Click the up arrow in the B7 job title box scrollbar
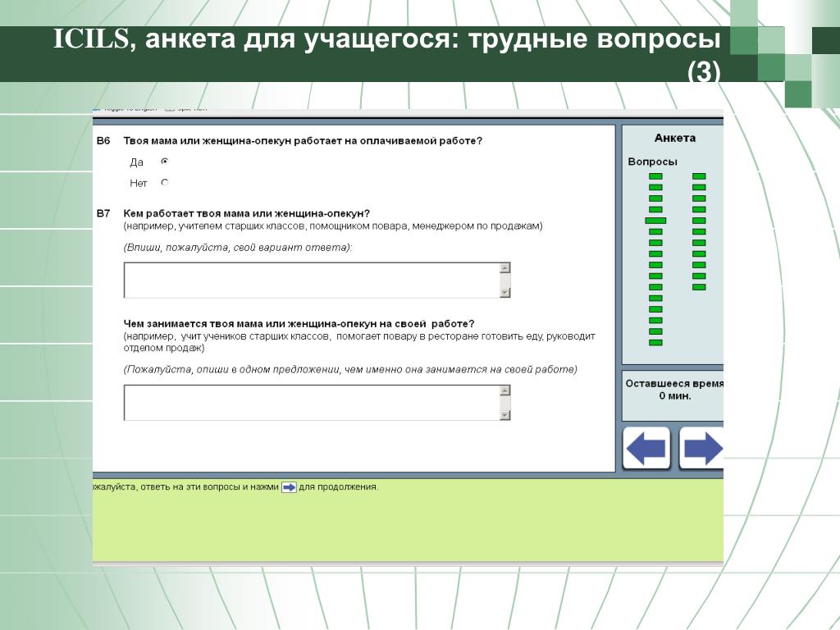 tap(504, 267)
